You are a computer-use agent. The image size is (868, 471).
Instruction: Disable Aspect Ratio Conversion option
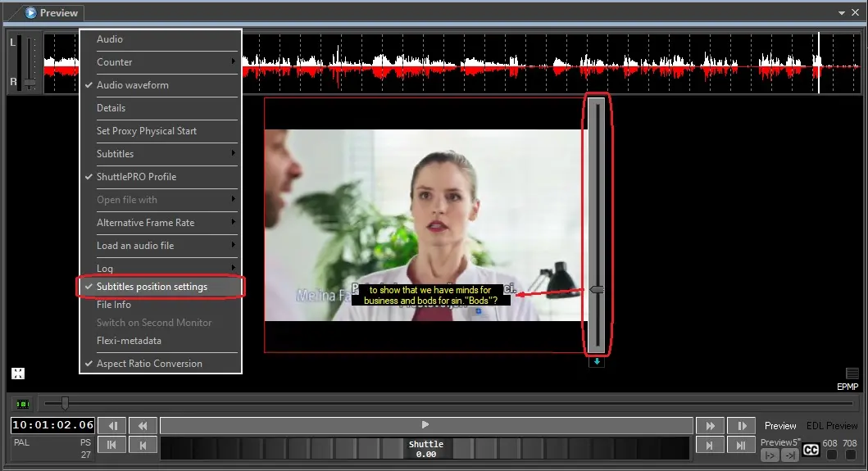[149, 364]
